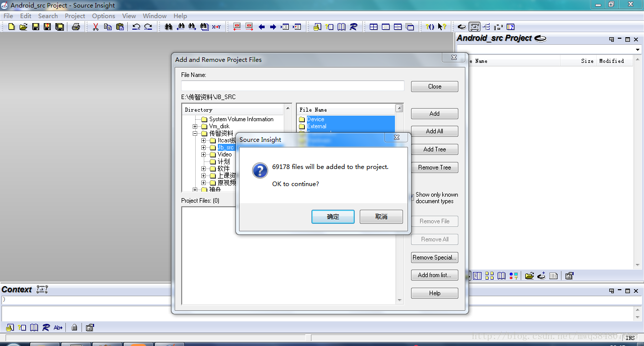The width and height of the screenshot is (644, 346).
Task: Open the Project menu
Action: [75, 16]
